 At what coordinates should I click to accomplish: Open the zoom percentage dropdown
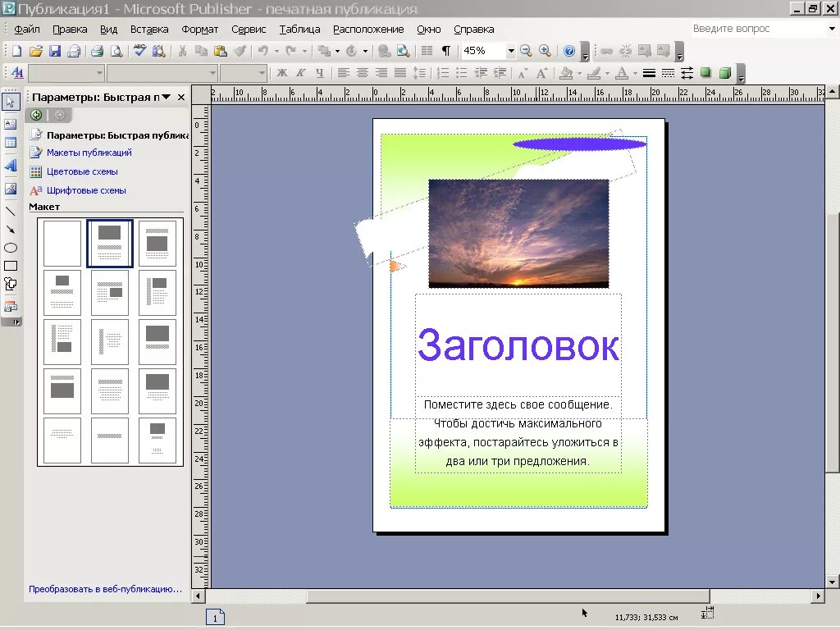click(x=511, y=51)
